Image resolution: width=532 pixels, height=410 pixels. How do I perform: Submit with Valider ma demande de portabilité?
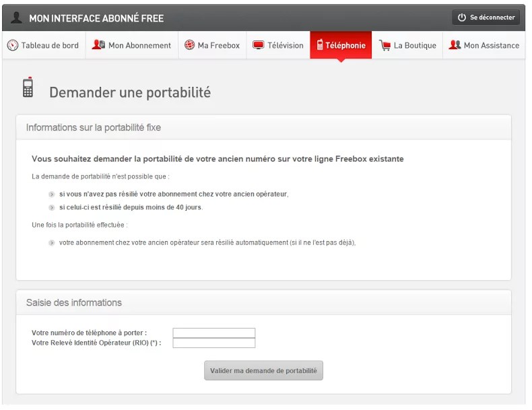click(x=263, y=371)
